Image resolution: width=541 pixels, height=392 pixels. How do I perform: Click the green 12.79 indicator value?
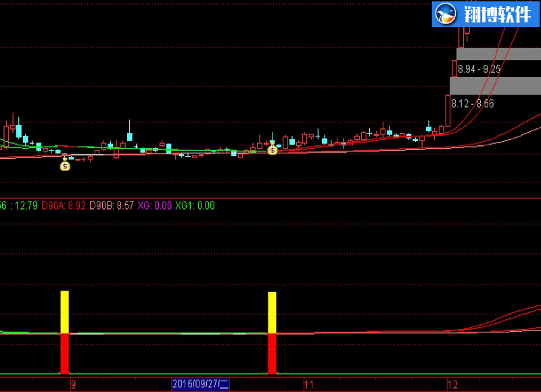click(26, 206)
